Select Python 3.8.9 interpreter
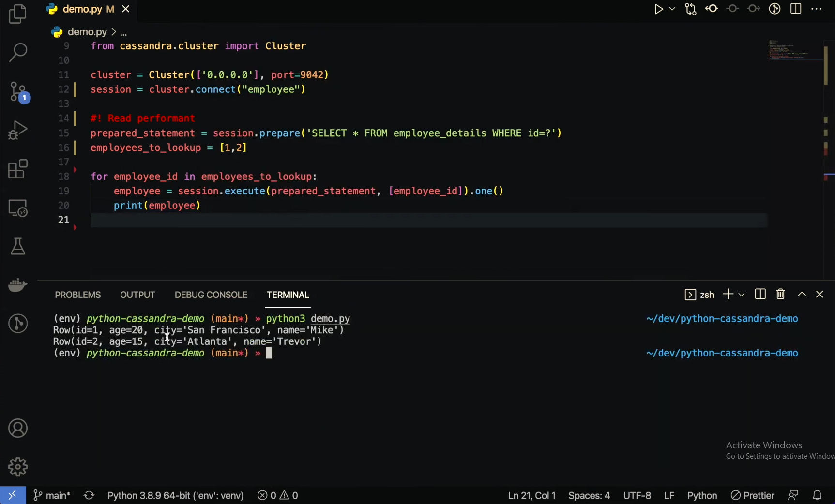 (175, 495)
